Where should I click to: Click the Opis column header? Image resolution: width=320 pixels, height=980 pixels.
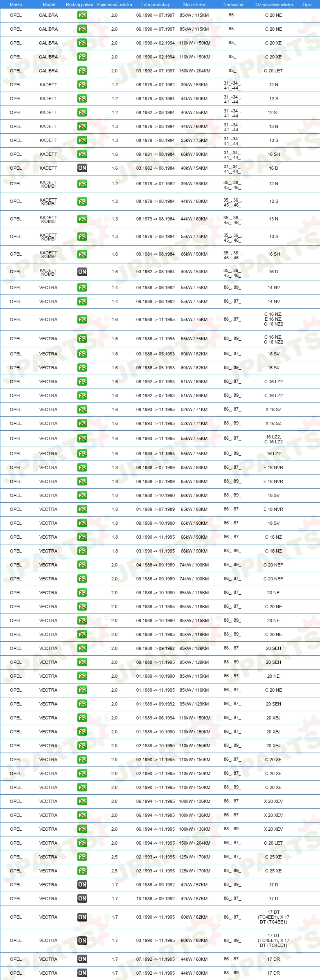(x=307, y=4)
